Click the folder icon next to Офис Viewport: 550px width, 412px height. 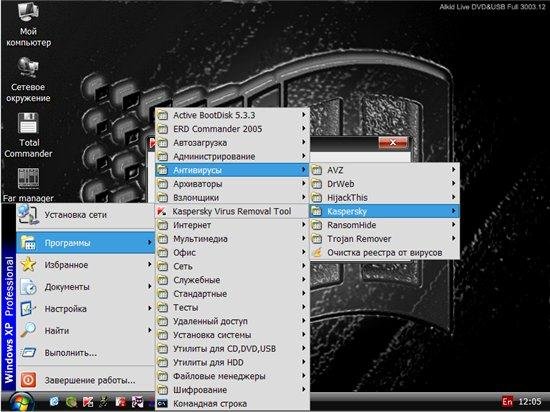click(162, 252)
